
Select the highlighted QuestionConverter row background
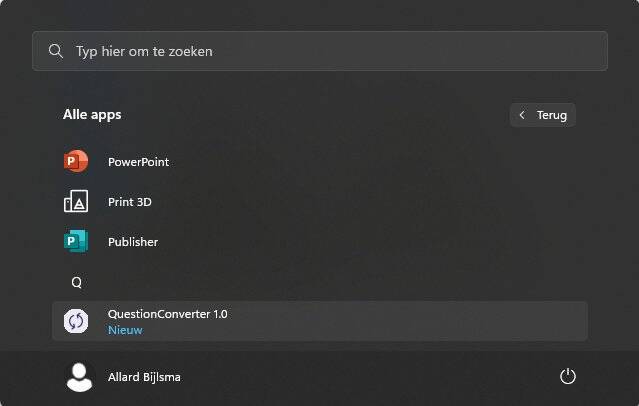320,321
